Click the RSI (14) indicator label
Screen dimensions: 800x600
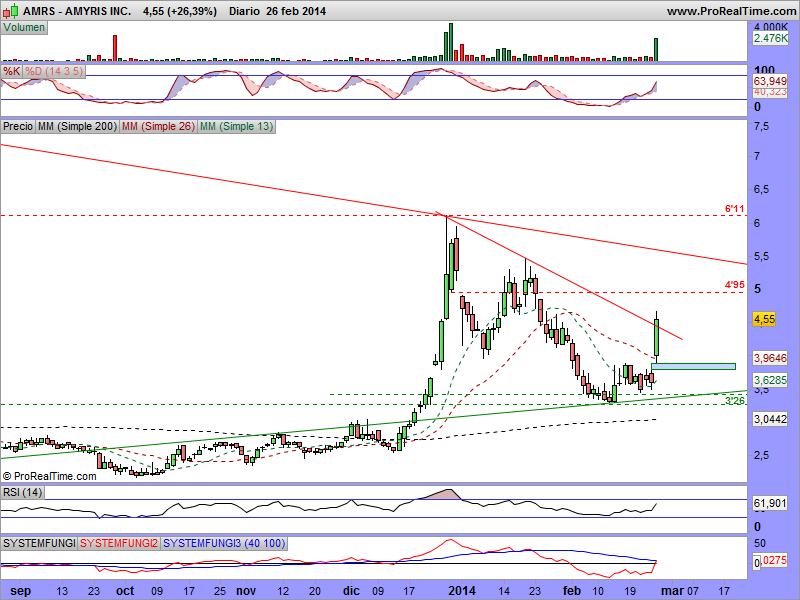22,492
